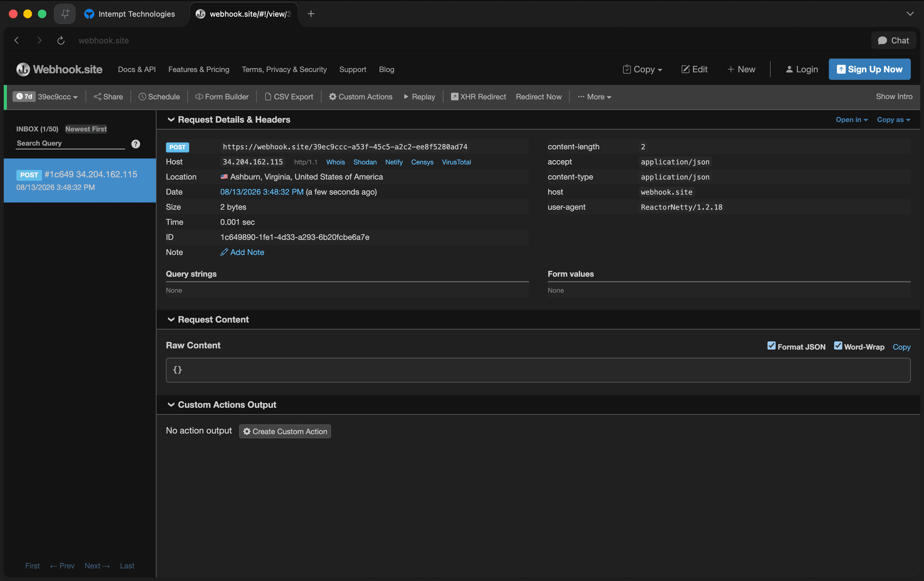
Task: Open Shodan lookup link
Action: (365, 162)
